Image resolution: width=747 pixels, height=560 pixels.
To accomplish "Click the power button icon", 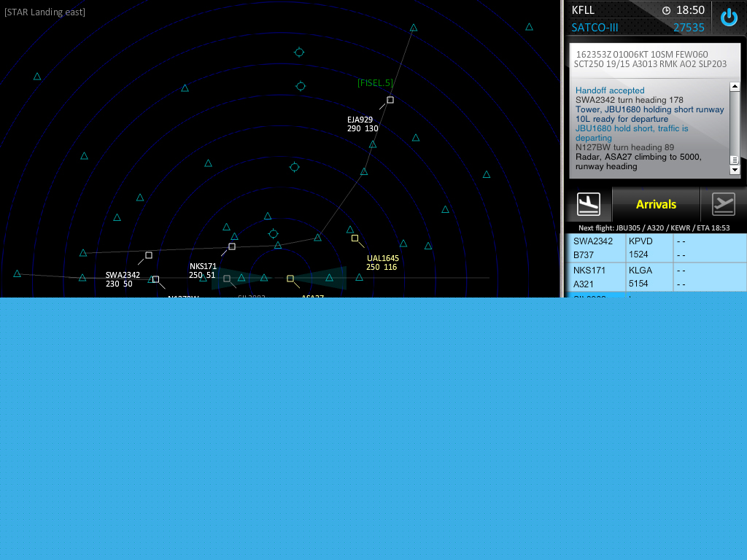I will (729, 17).
